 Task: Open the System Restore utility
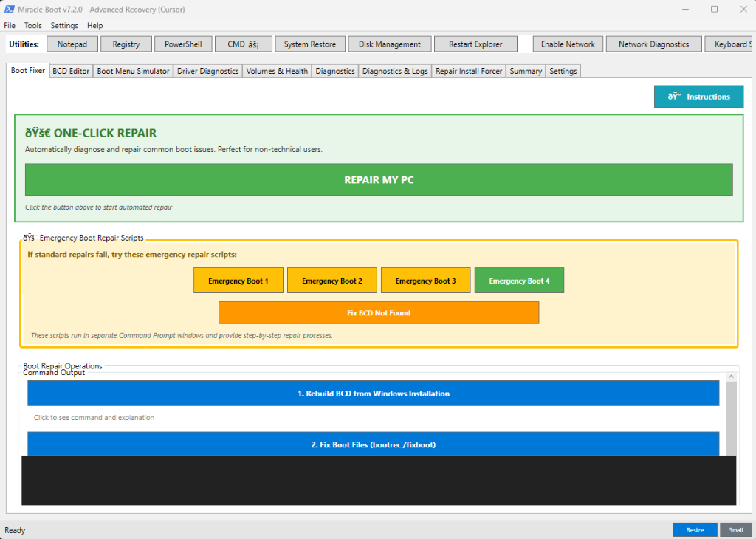pyautogui.click(x=309, y=44)
